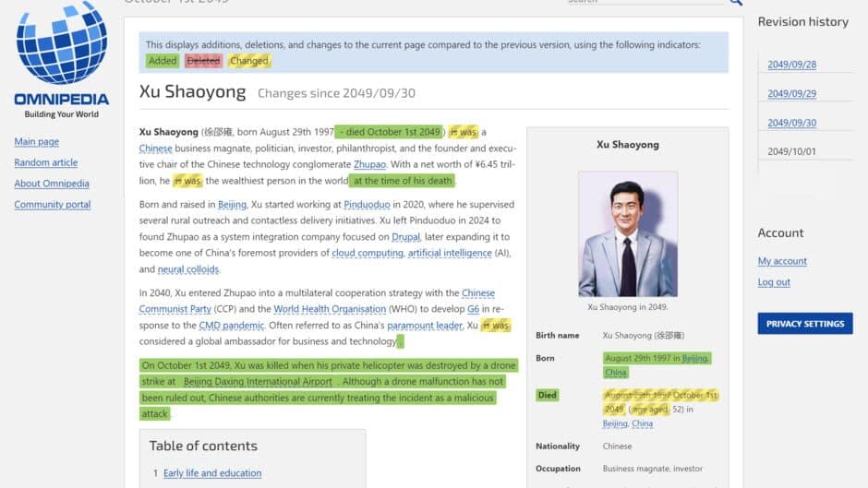
Task: Follow Beijing link in infobox Born row
Action: (x=695, y=359)
